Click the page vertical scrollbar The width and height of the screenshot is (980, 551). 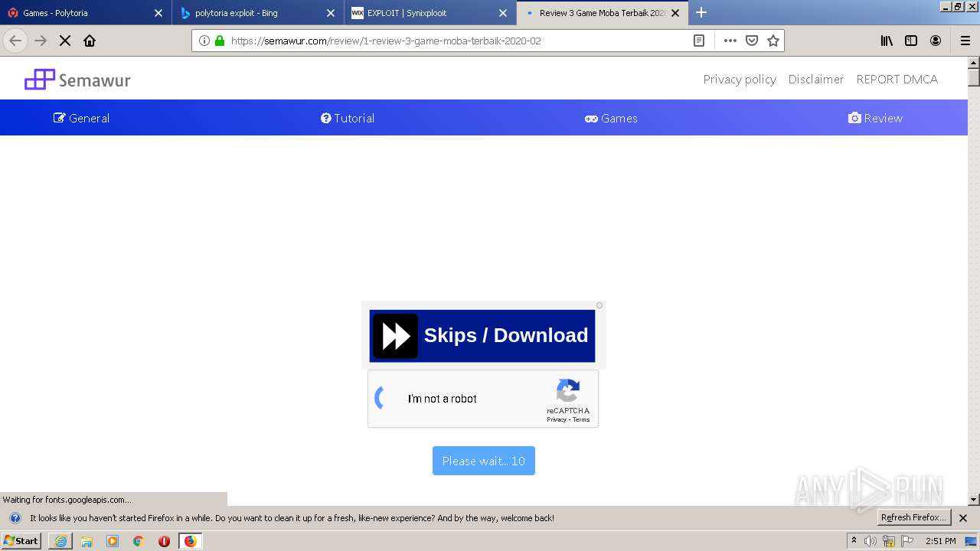[974, 281]
